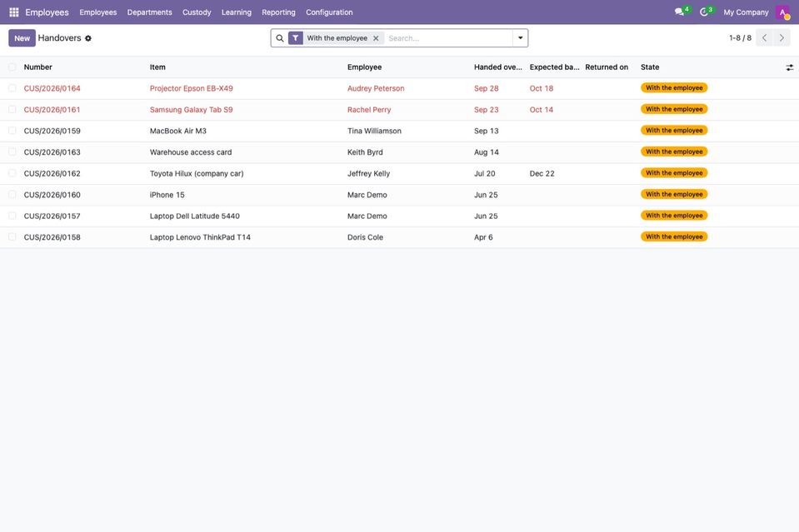Image resolution: width=799 pixels, height=532 pixels.
Task: Sort by the Employee column header
Action: click(x=364, y=67)
